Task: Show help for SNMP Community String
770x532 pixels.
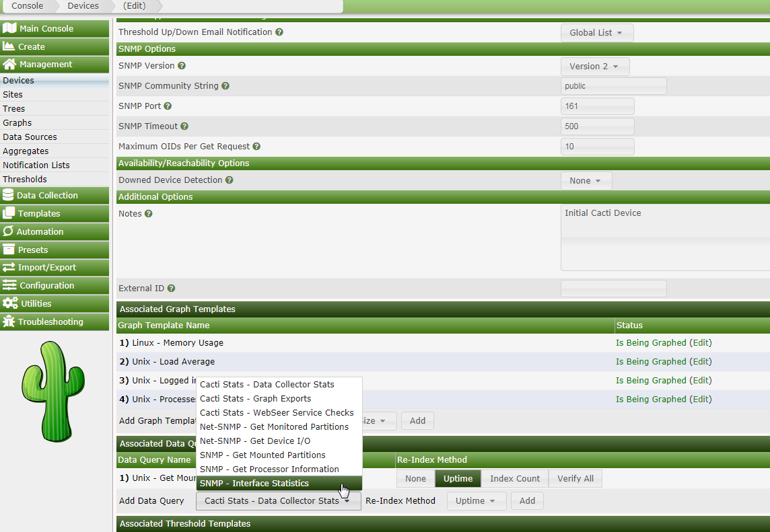Action: [x=225, y=86]
